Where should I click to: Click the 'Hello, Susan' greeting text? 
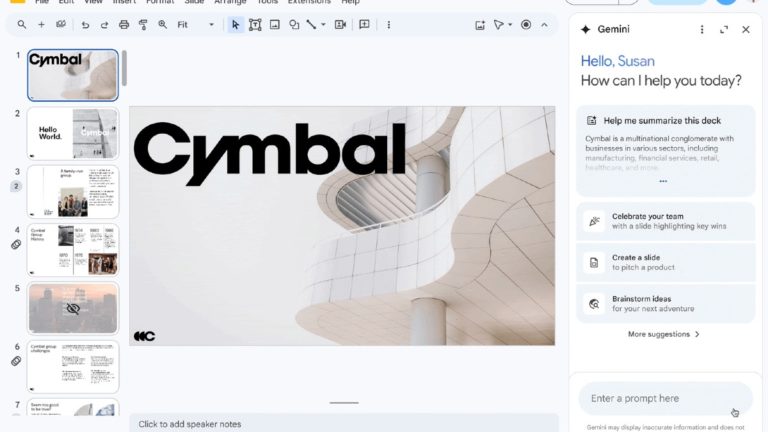[x=618, y=61]
